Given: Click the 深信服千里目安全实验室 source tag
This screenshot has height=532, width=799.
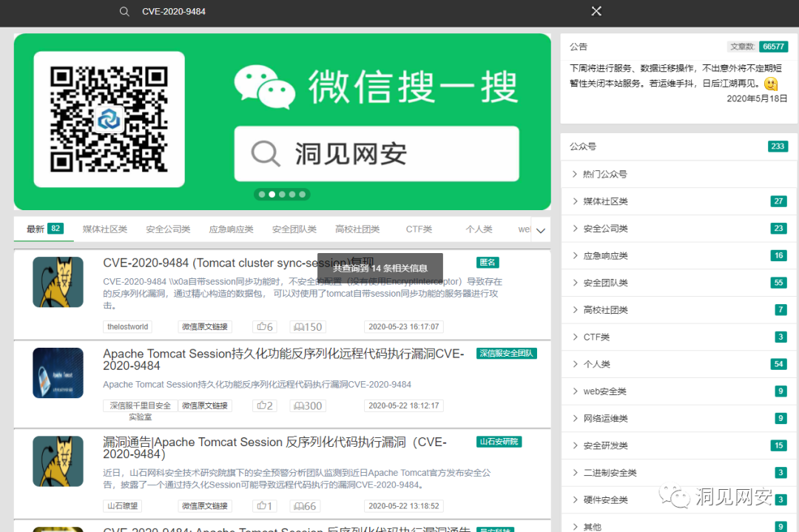Looking at the screenshot, I should pyautogui.click(x=141, y=411).
